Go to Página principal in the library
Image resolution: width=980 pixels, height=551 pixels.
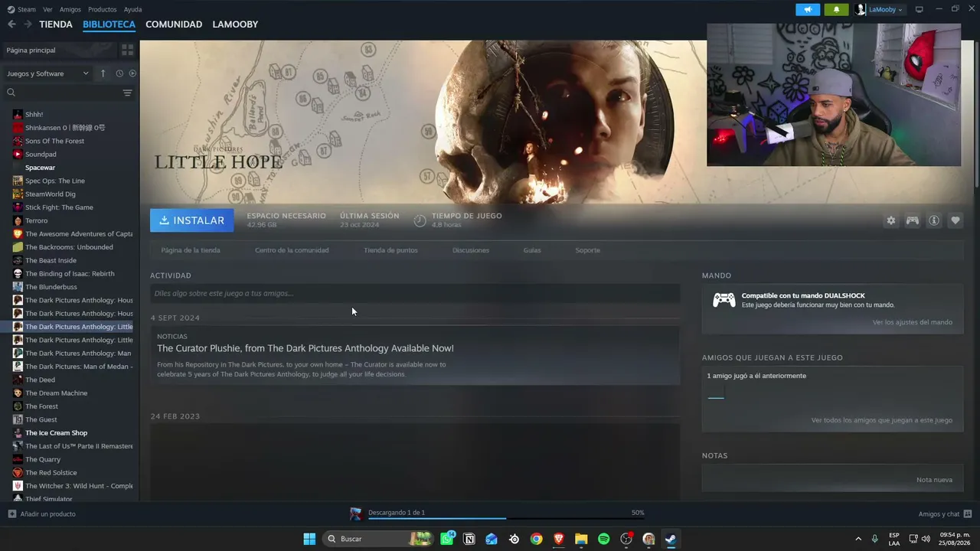[58, 50]
